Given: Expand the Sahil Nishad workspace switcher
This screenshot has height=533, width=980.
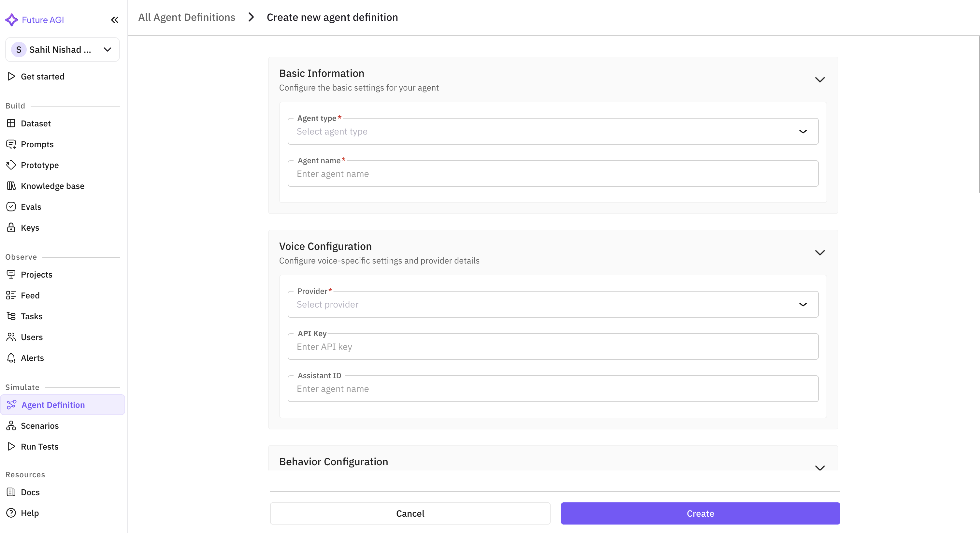Looking at the screenshot, I should (x=63, y=50).
